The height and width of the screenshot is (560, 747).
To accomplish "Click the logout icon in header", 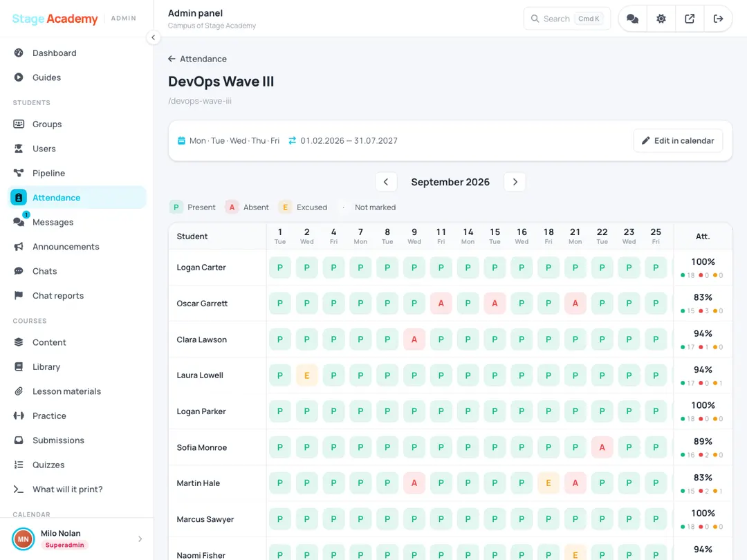I will [x=718, y=19].
